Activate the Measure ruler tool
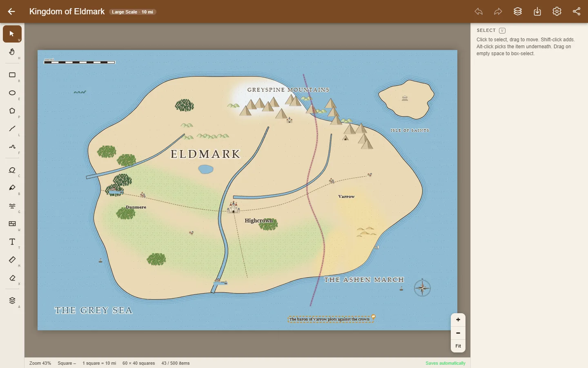The height and width of the screenshot is (368, 588). pyautogui.click(x=12, y=260)
